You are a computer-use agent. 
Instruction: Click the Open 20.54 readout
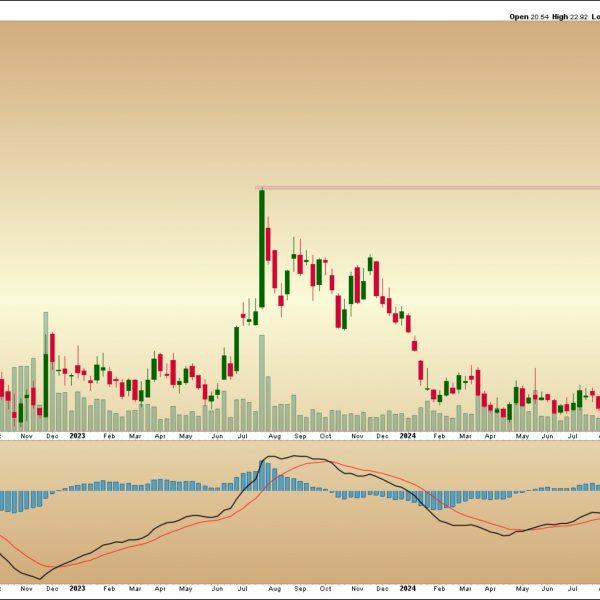coord(529,17)
